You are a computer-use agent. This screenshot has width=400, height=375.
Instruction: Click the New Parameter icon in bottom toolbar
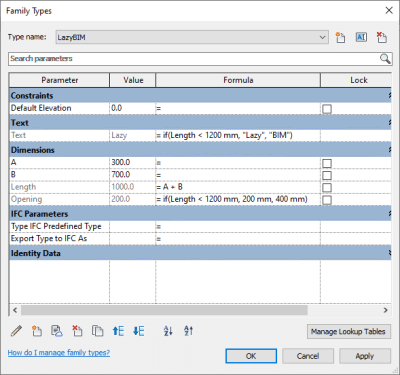point(37,331)
